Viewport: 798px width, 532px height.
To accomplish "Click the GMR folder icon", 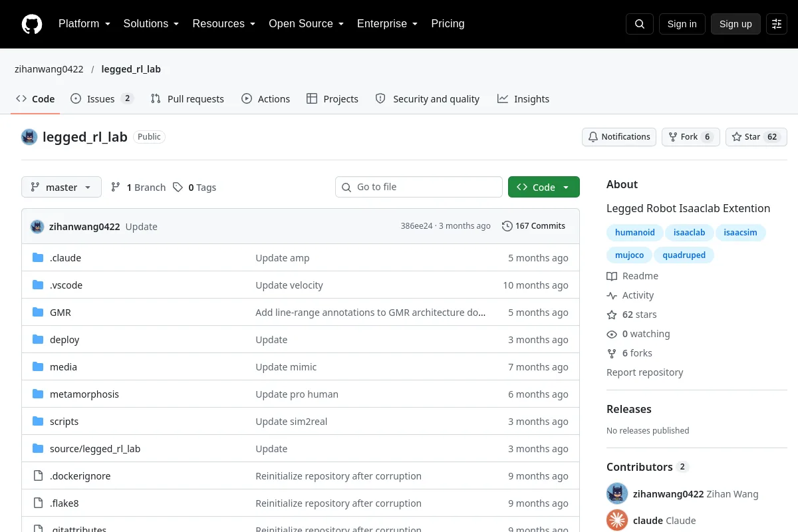I will click(x=38, y=313).
